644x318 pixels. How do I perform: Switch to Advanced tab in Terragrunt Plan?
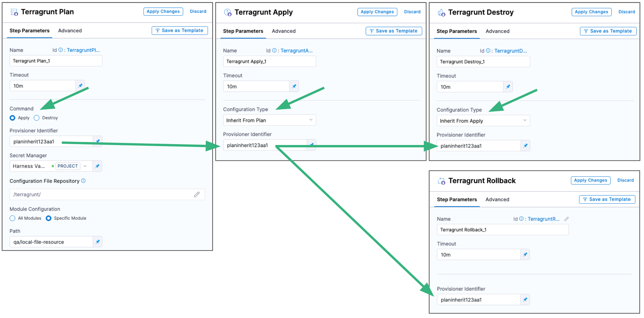pos(70,31)
